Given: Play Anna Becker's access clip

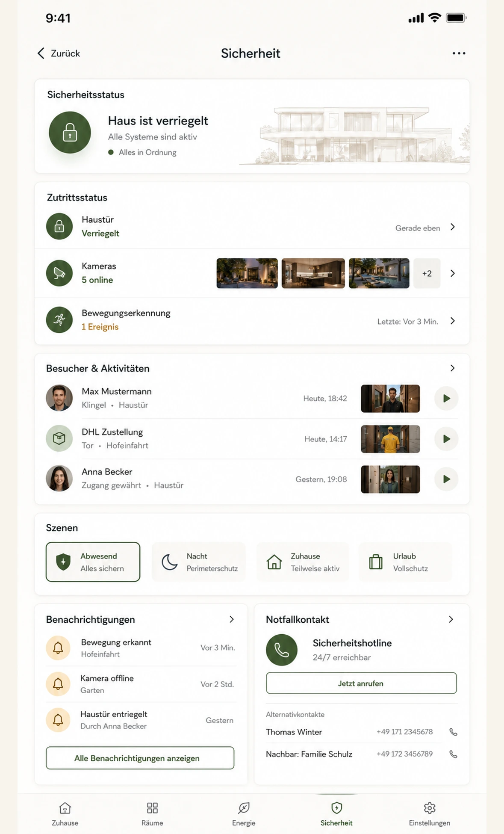Looking at the screenshot, I should click(x=446, y=479).
